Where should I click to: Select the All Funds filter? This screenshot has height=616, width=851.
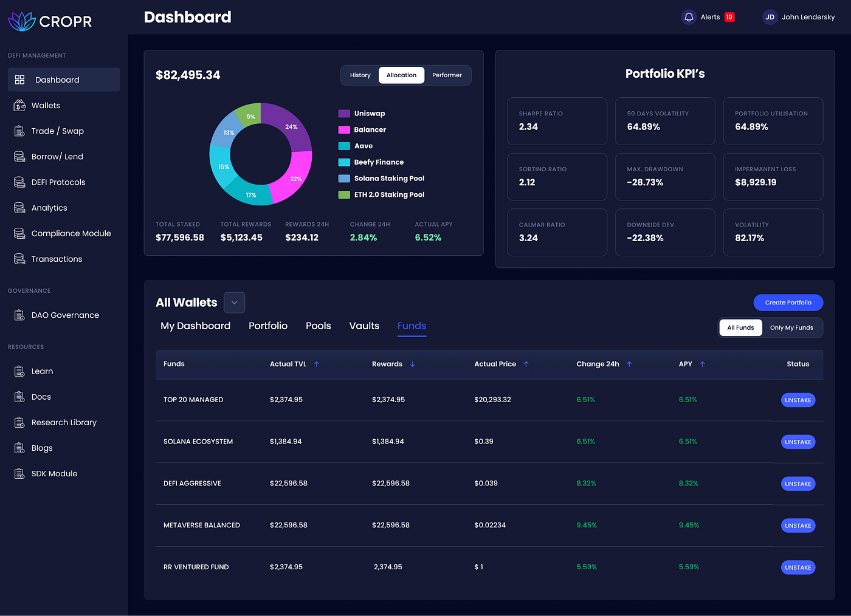740,327
